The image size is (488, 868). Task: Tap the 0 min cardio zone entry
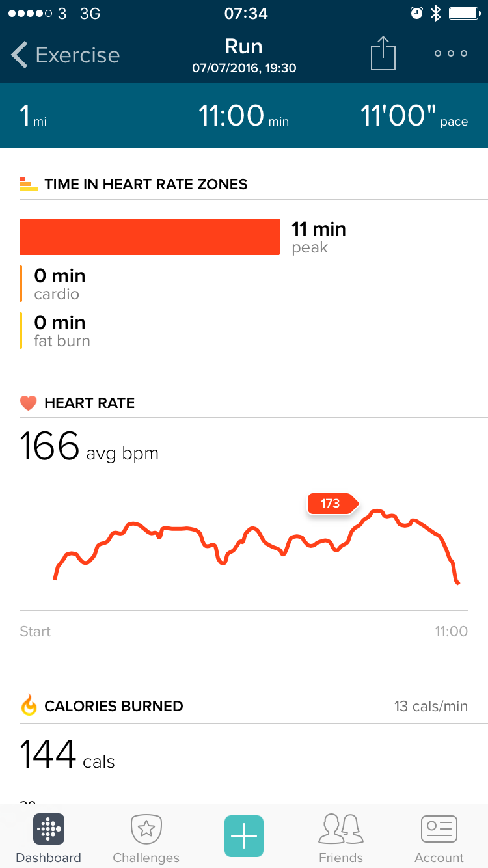coord(59,284)
